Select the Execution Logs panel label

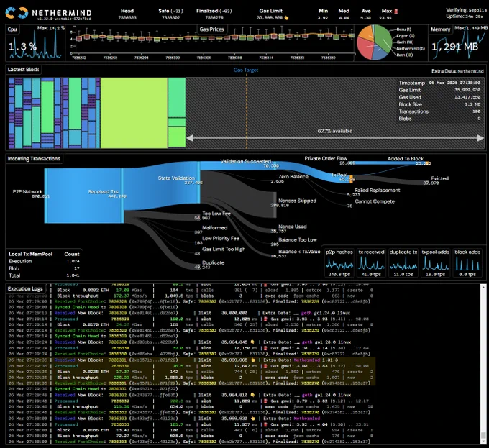click(25, 288)
